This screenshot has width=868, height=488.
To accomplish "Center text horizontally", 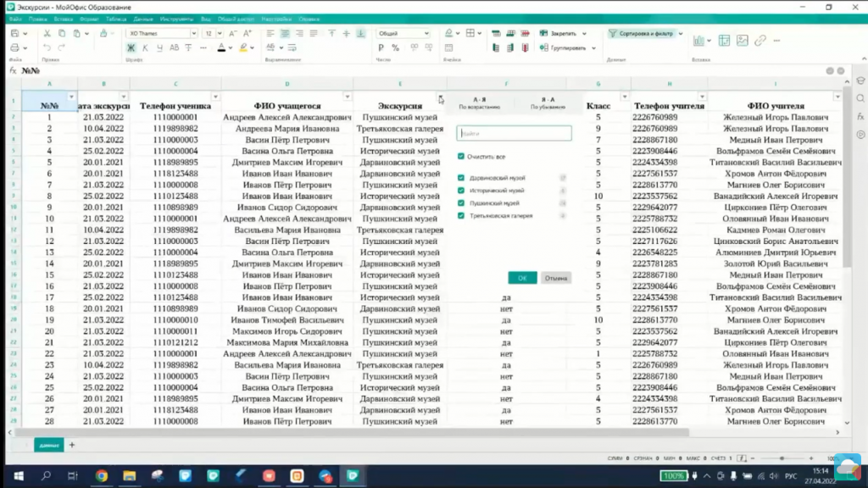I will pos(285,33).
